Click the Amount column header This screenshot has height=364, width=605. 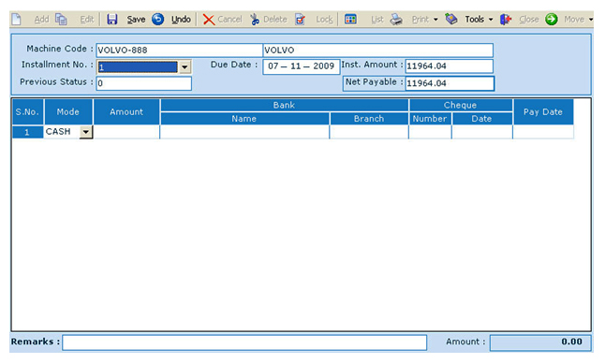(x=126, y=112)
